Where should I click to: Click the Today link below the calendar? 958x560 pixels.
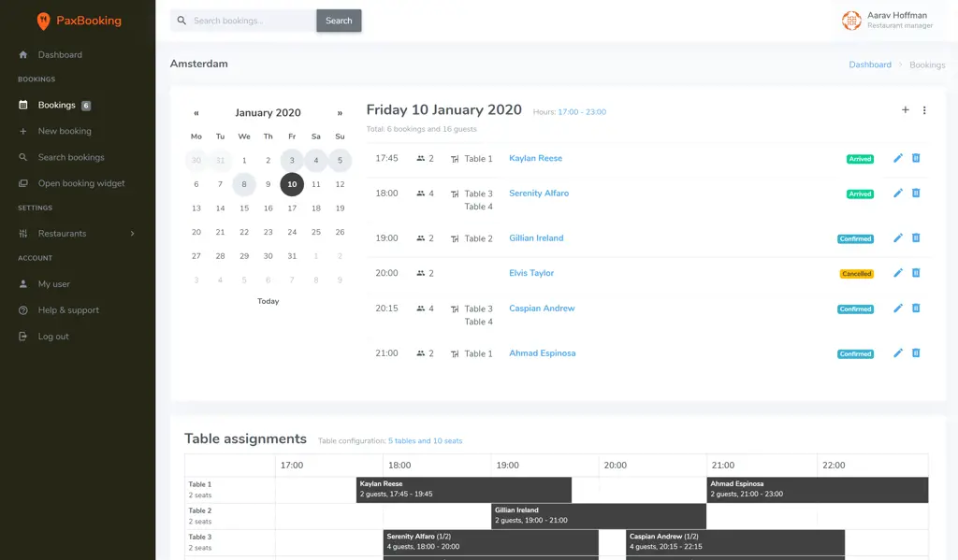[x=269, y=300]
